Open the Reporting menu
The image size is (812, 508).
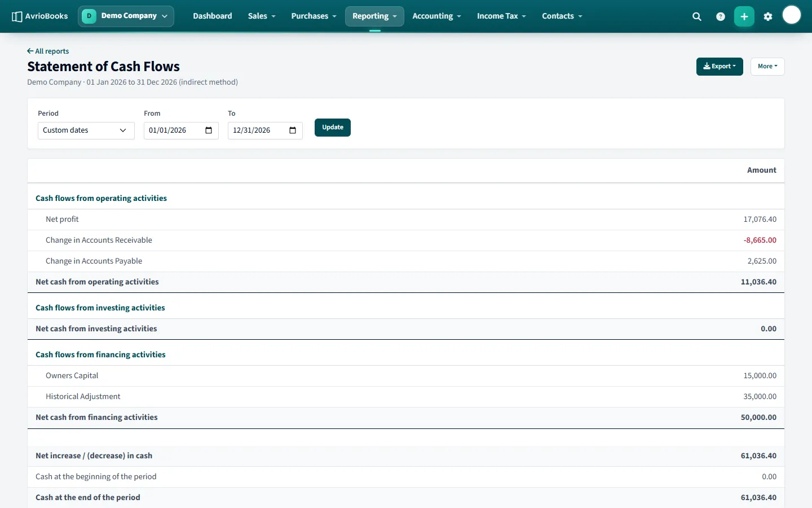tap(374, 16)
